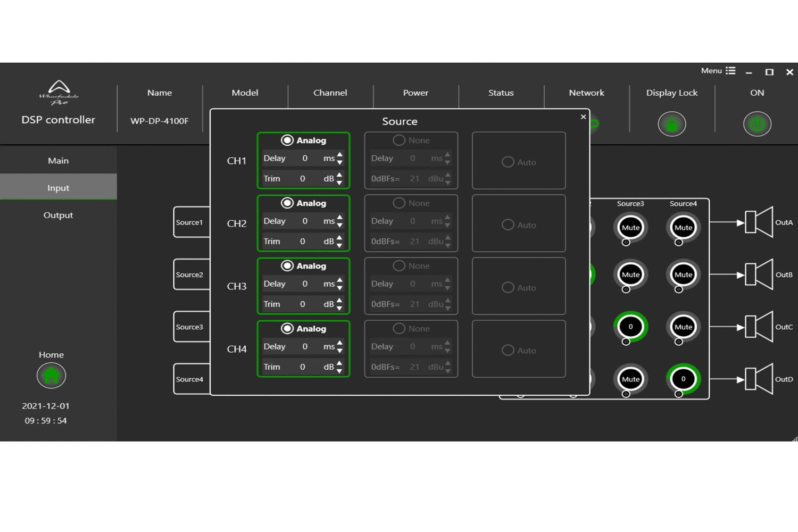The width and height of the screenshot is (798, 532).
Task: Select Analog radio button for CH1
Action: click(287, 140)
